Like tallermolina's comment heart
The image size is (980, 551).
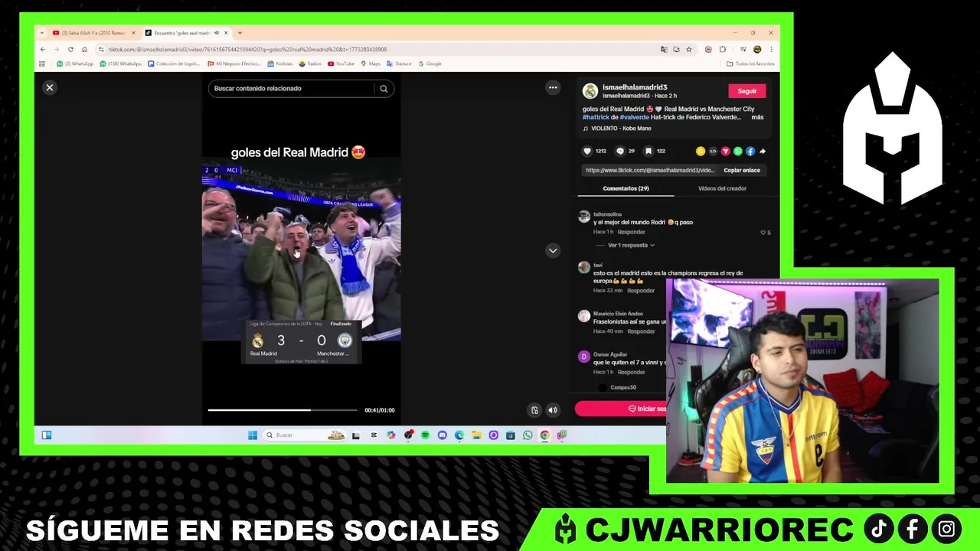coord(763,232)
